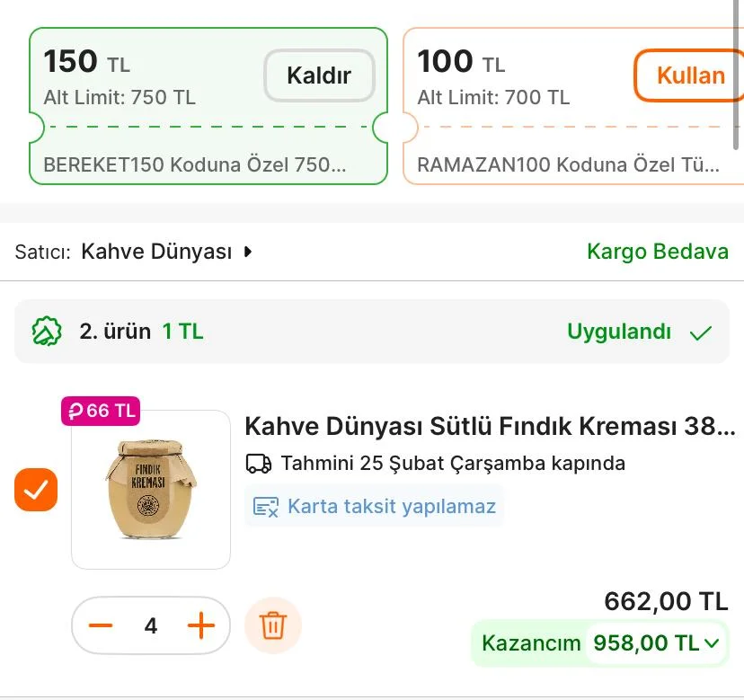
Task: Click the trash icon to delete item
Action: [x=272, y=625]
